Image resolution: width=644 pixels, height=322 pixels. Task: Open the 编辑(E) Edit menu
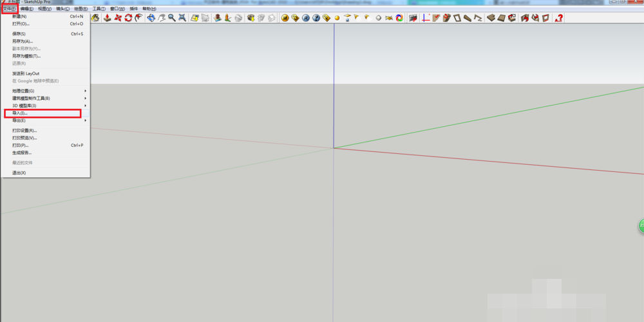pos(26,8)
